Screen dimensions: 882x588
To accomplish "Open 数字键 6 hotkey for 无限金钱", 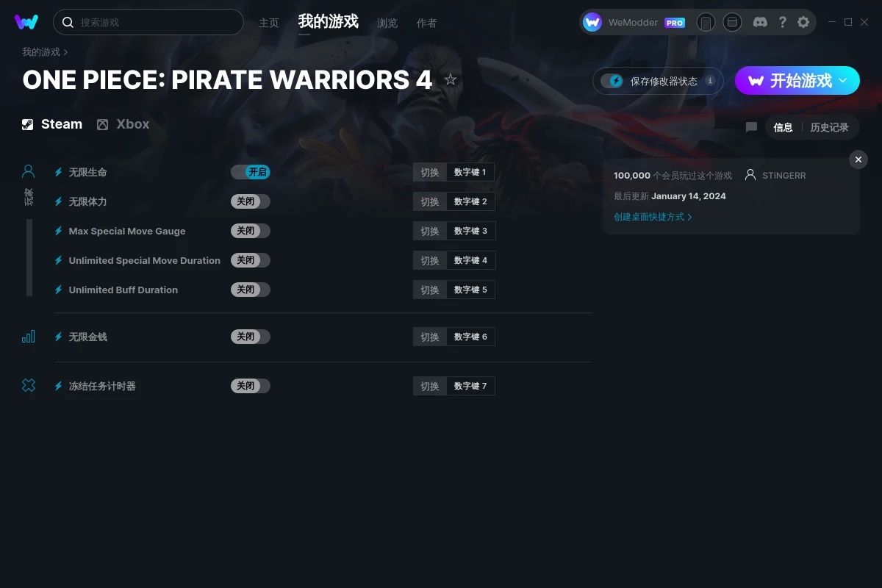I will tap(470, 337).
